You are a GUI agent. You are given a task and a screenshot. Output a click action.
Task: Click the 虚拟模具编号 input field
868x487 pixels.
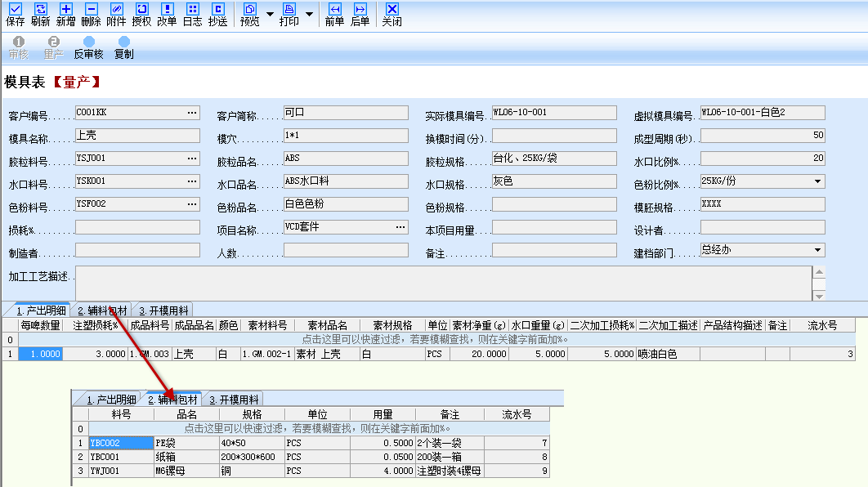(763, 113)
